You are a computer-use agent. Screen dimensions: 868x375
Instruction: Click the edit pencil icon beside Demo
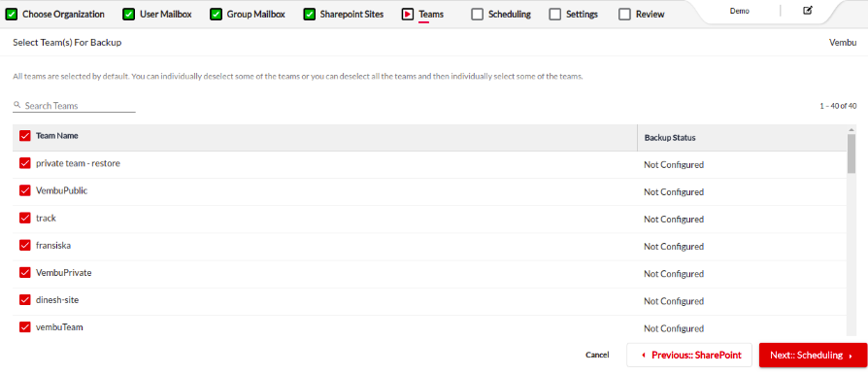click(808, 11)
